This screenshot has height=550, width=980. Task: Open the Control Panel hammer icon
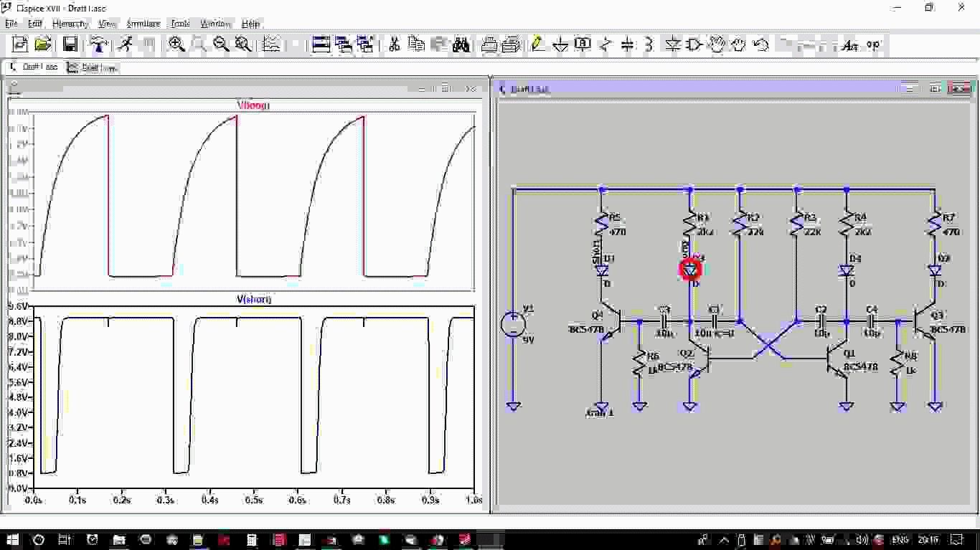(x=98, y=44)
